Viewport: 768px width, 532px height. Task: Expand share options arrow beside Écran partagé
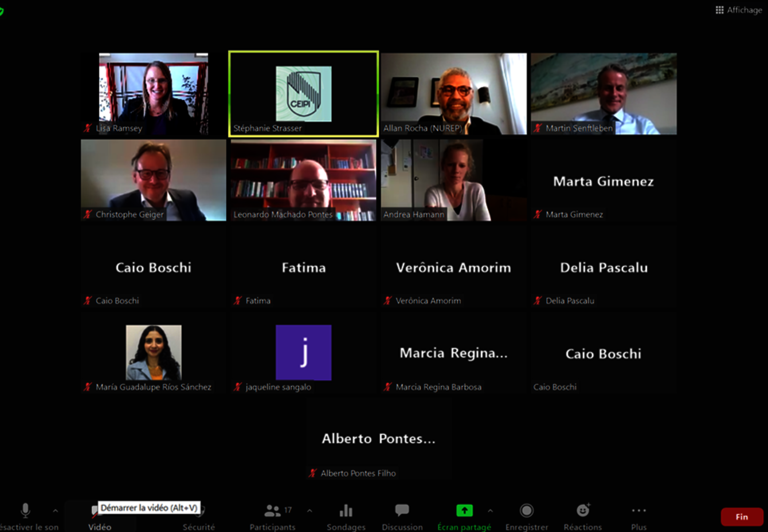(x=490, y=510)
